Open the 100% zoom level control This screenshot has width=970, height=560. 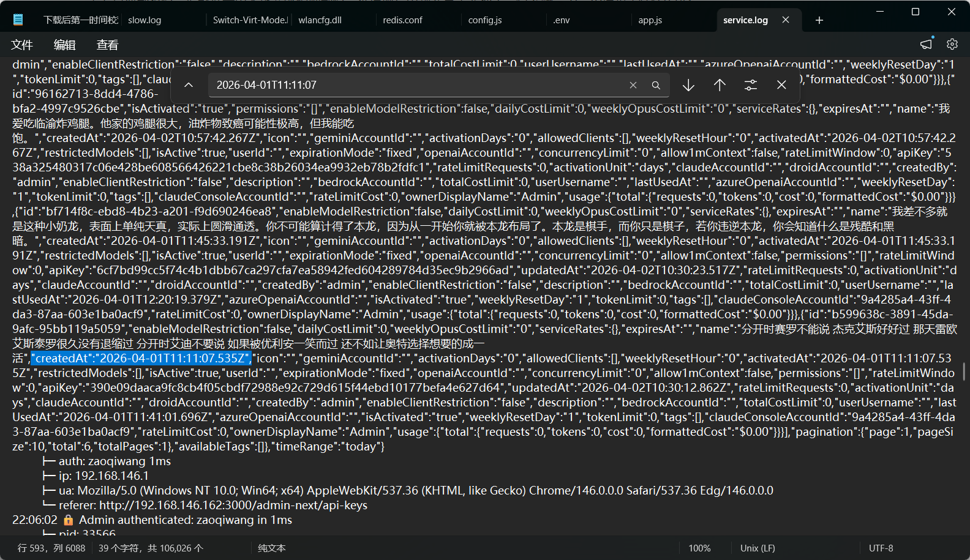pyautogui.click(x=699, y=548)
